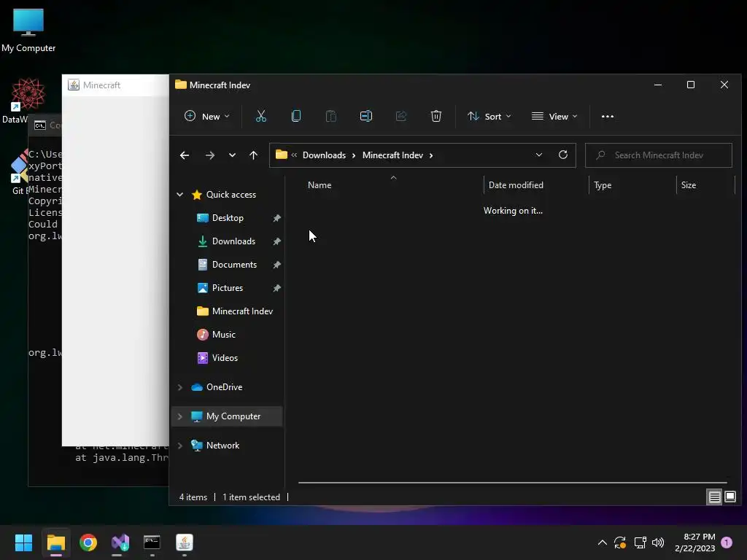This screenshot has height=560, width=747.
Task: Click the Share icon in toolbar
Action: click(x=401, y=116)
